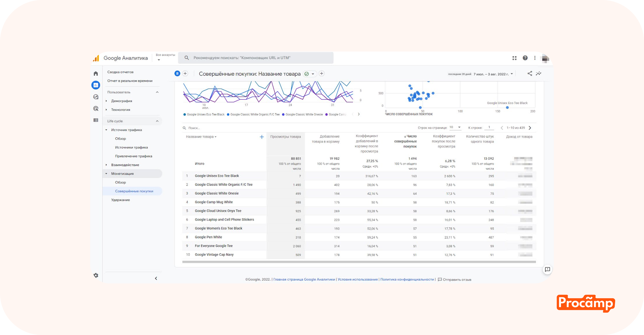Open the report status dropdown arrow
The width and height of the screenshot is (644, 335).
(313, 74)
